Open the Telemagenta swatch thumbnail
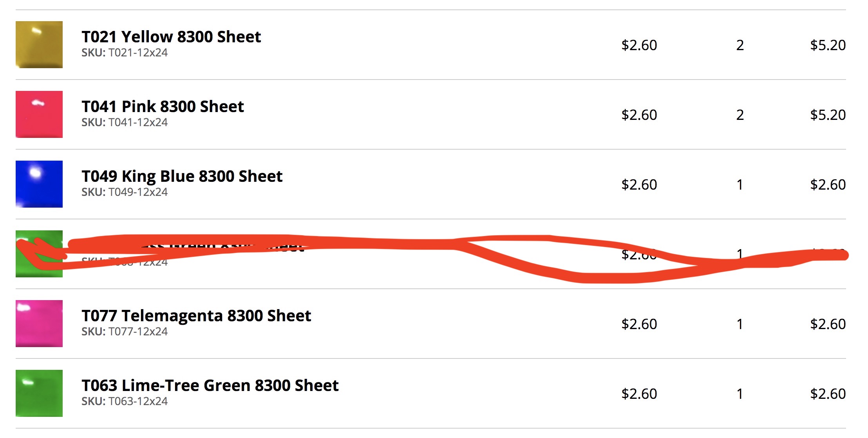868x438 pixels. [39, 324]
